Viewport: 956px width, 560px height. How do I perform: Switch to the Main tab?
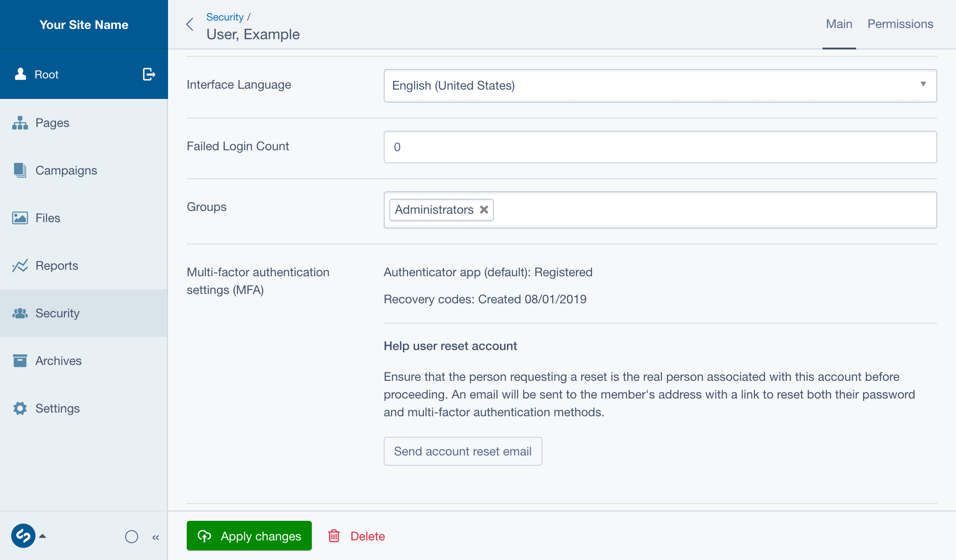[x=839, y=23]
